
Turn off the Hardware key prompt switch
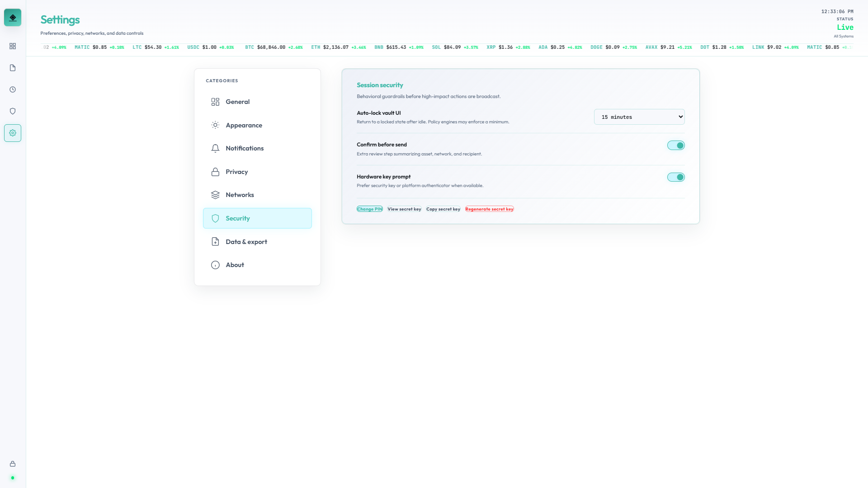click(x=676, y=177)
